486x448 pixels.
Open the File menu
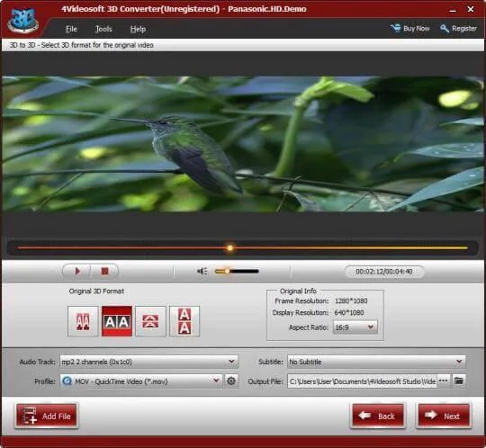[71, 29]
